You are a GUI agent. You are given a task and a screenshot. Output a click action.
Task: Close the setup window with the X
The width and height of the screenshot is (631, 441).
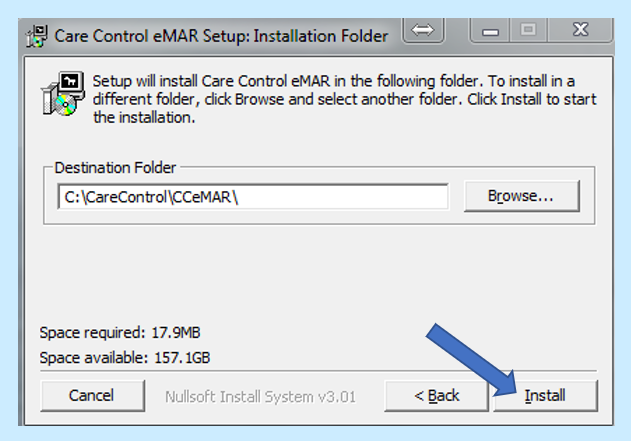click(580, 30)
